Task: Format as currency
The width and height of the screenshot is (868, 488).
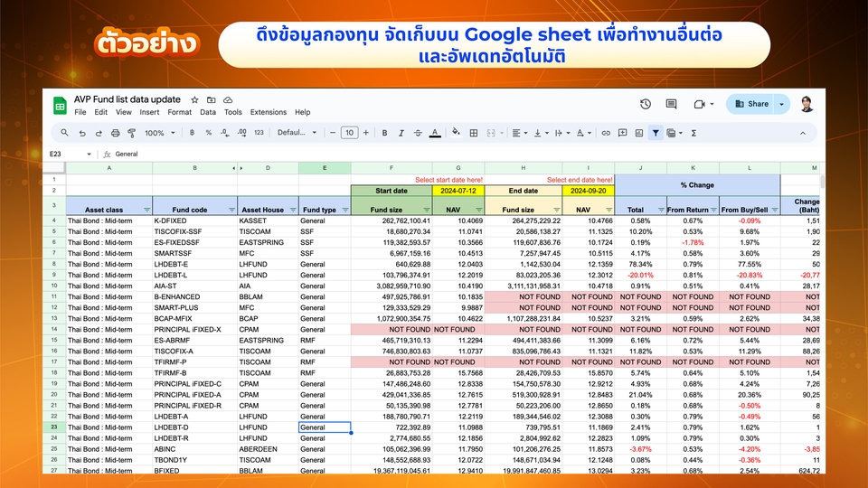Action: coord(192,133)
